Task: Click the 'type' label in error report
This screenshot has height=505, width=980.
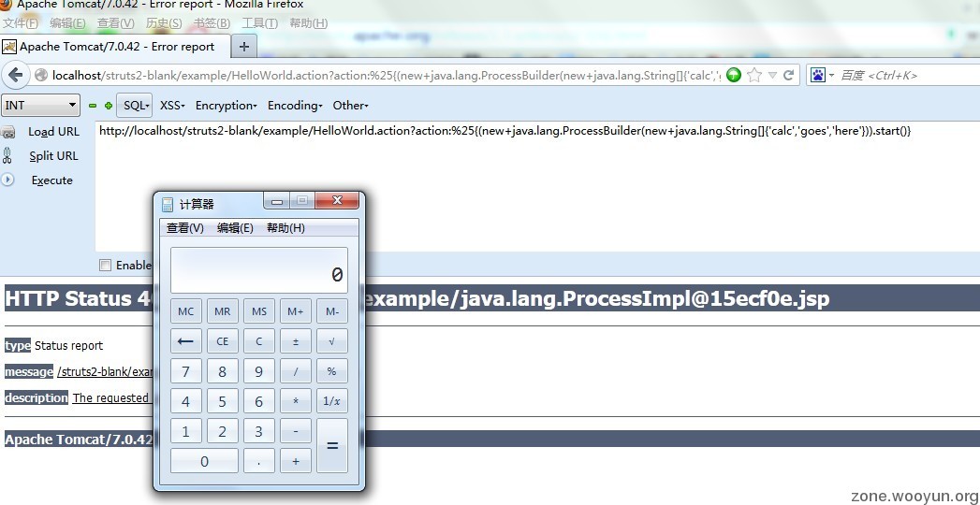Action: [18, 345]
